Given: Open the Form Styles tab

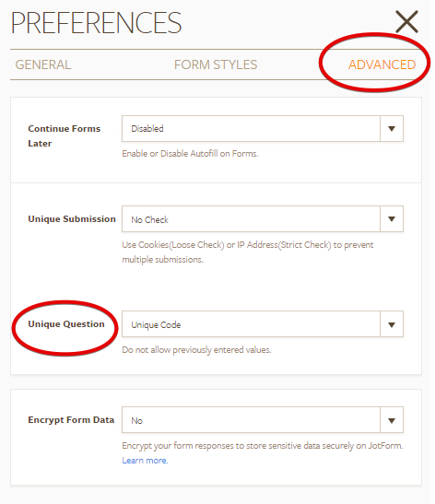Looking at the screenshot, I should [216, 64].
